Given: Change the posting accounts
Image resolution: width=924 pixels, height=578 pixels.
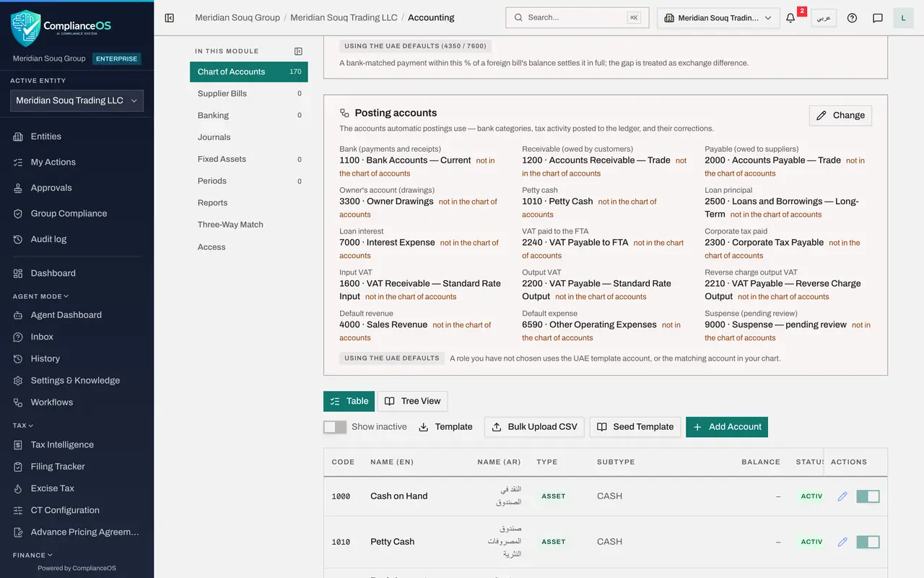Looking at the screenshot, I should coord(841,116).
